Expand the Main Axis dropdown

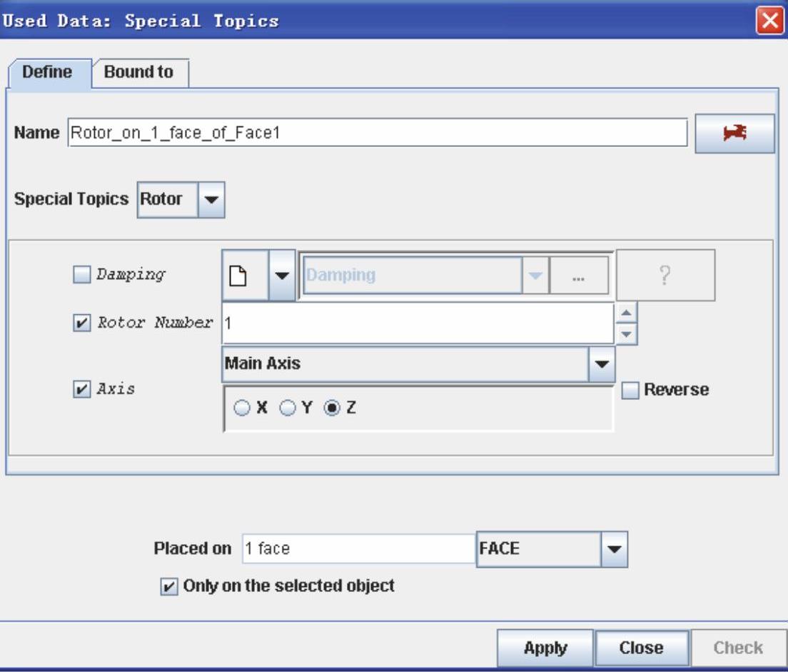(x=600, y=363)
